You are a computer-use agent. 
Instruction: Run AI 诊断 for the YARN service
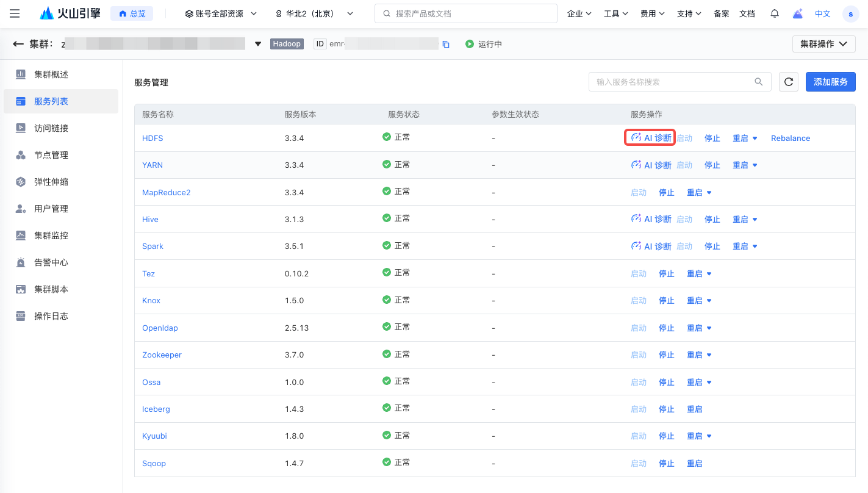point(651,165)
